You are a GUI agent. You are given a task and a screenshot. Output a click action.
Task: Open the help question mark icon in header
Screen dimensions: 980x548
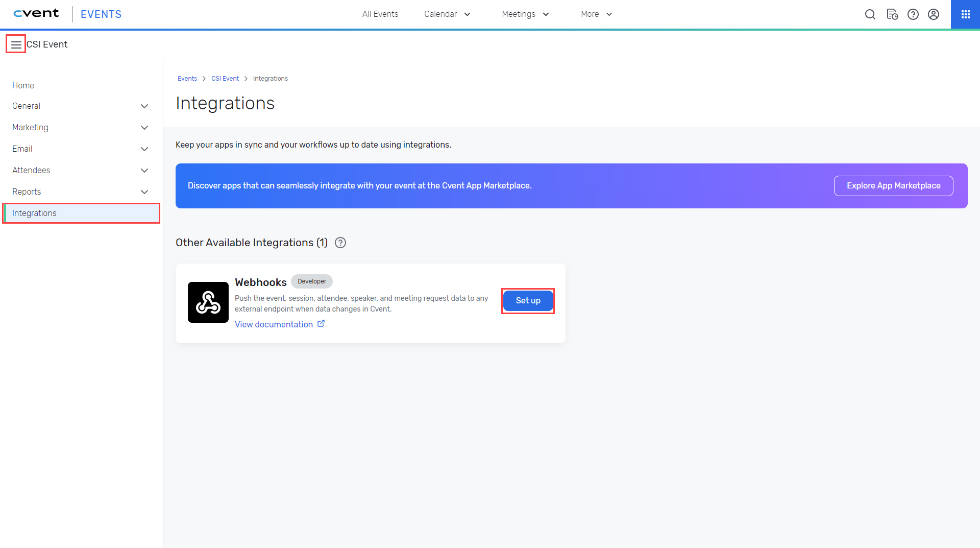click(913, 14)
